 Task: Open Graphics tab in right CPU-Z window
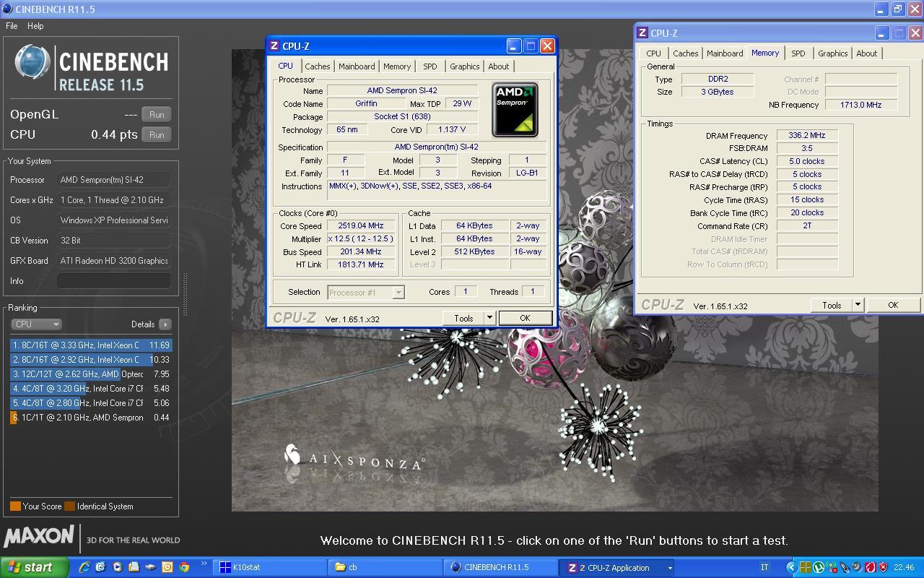click(832, 53)
